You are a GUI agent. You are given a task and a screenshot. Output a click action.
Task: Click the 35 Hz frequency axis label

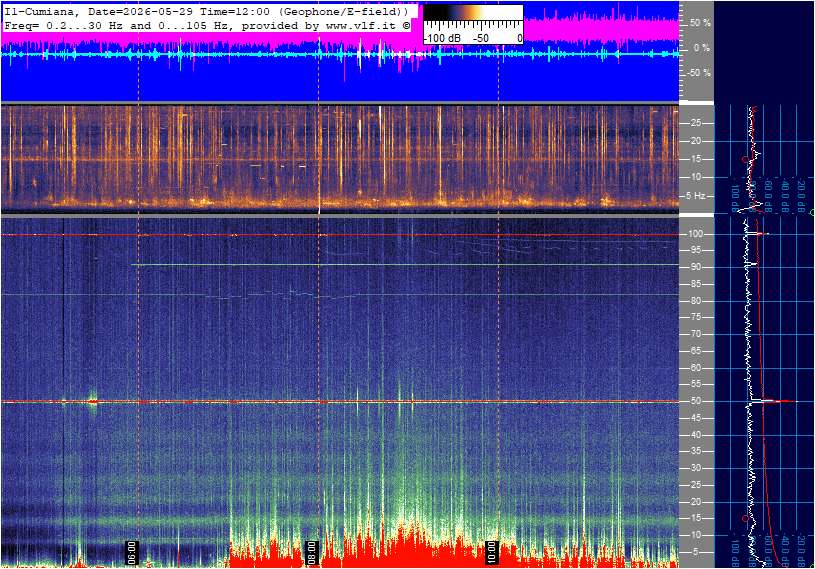tap(695, 452)
